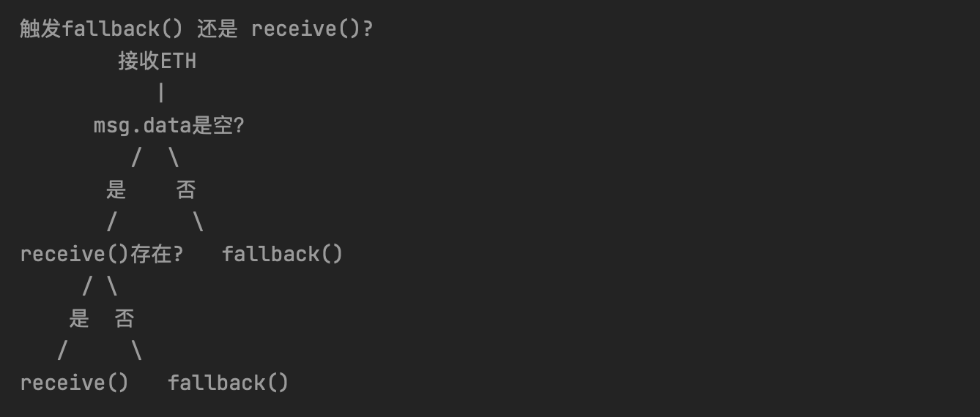Click "否" branch below "msg.data是空?"
The image size is (980, 417).
click(x=186, y=190)
